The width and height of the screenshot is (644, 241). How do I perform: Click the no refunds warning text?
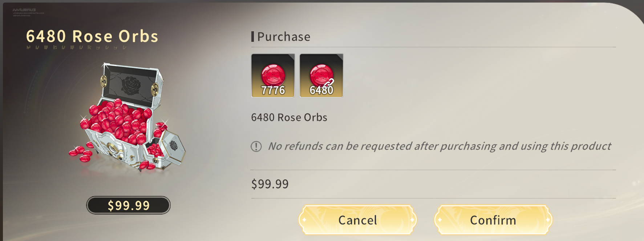440,146
